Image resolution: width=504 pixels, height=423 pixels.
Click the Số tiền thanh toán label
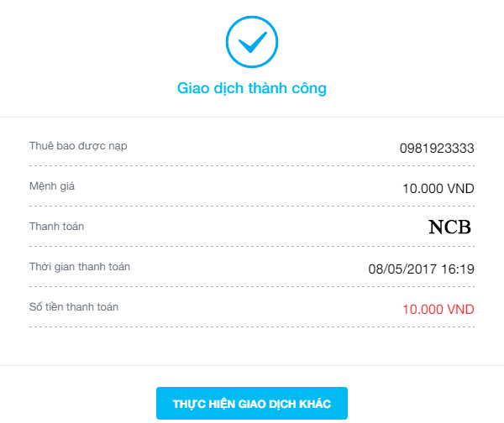(74, 307)
